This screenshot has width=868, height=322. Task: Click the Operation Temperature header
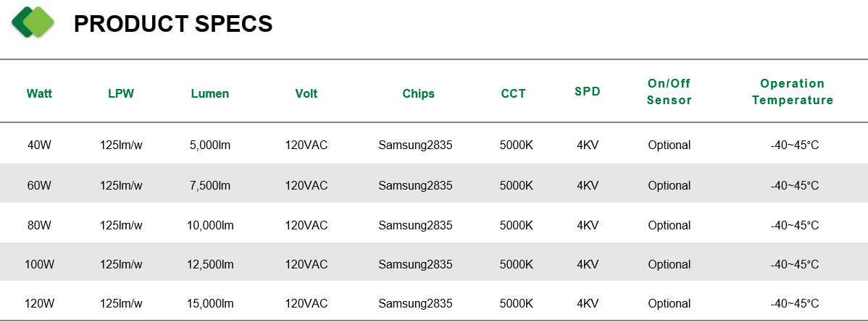[x=792, y=92]
